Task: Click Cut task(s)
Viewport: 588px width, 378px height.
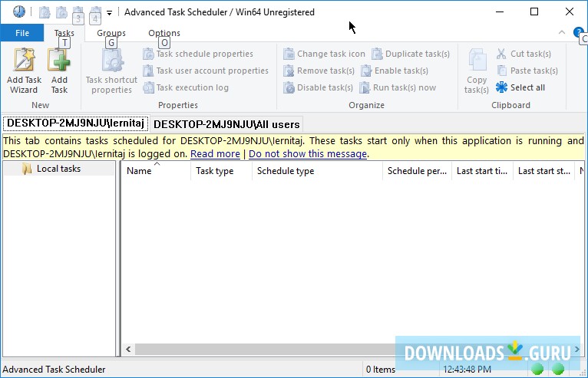Action: tap(524, 54)
